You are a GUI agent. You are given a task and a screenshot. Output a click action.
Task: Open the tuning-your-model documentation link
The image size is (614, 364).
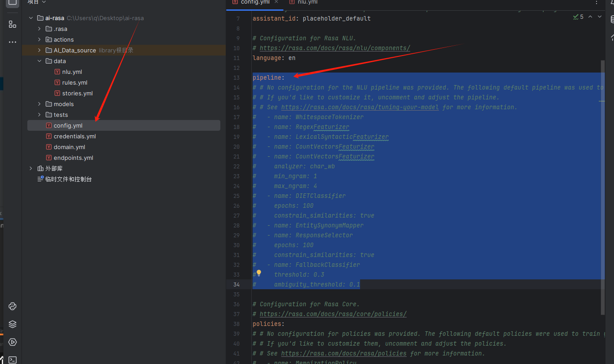pos(360,107)
